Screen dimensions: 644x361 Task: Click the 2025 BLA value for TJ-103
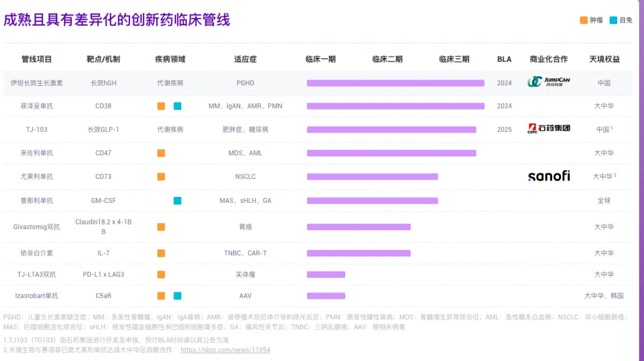(x=504, y=129)
